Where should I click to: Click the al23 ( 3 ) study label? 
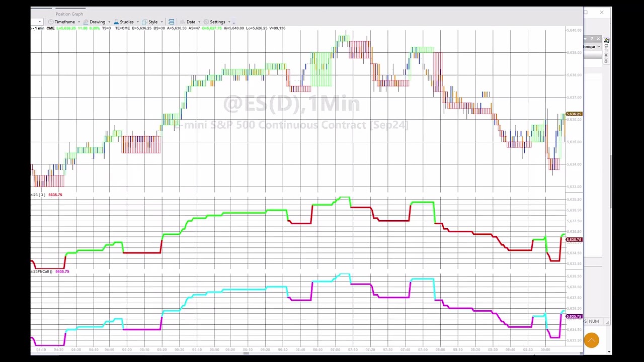[38, 195]
